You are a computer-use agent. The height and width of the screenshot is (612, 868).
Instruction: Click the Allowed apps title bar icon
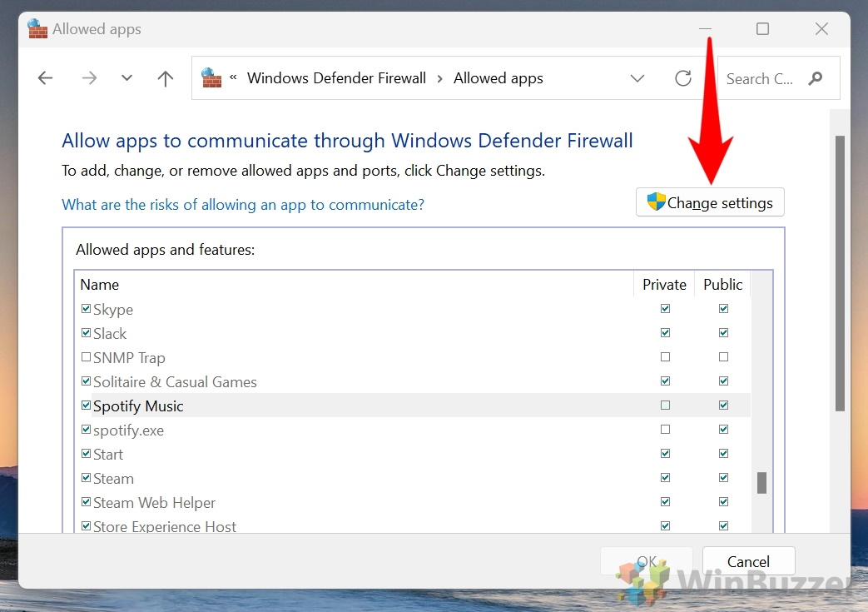click(x=37, y=29)
